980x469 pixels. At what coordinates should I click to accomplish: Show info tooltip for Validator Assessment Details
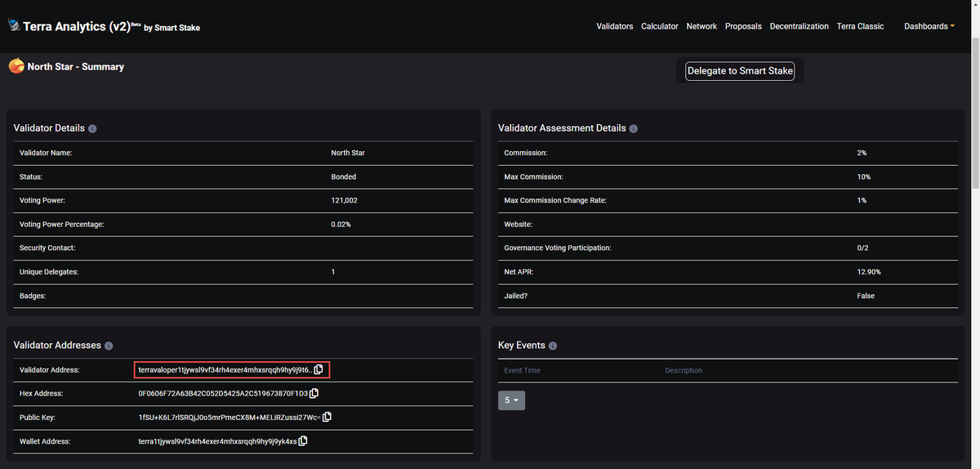pos(634,129)
